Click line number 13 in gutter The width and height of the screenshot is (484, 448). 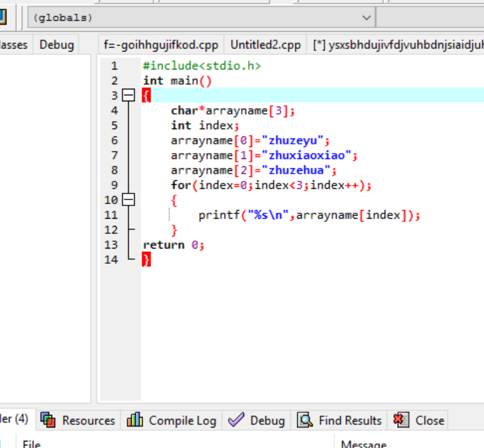coord(111,245)
